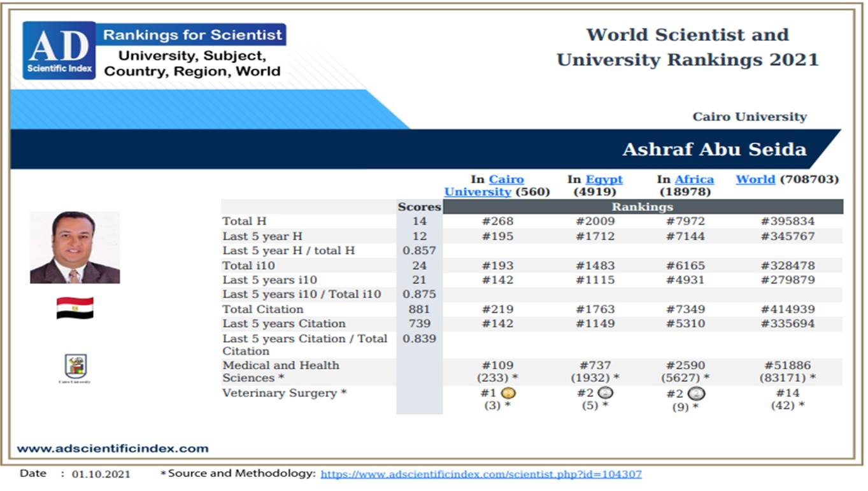Select the Veterinary Surgery row label

284,393
